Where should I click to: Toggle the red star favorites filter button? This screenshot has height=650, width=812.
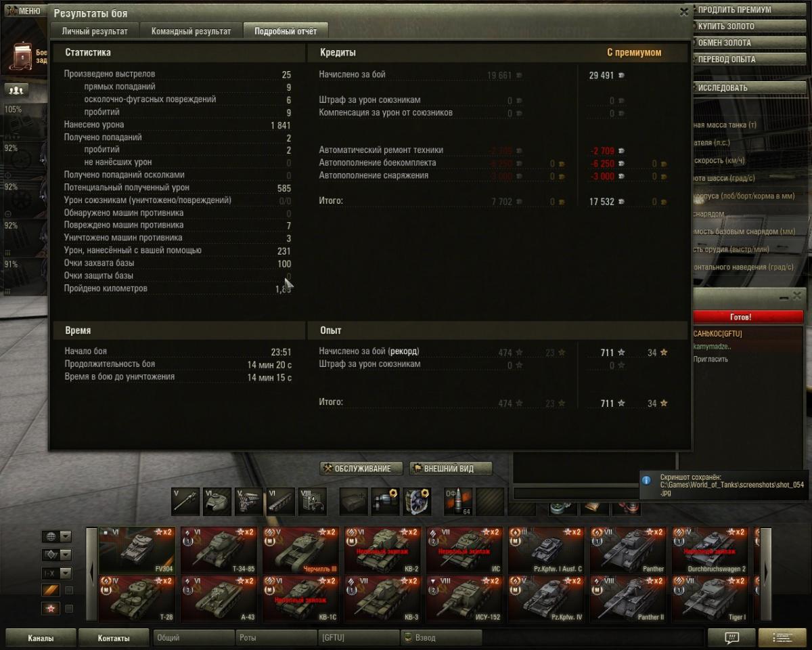(x=51, y=609)
